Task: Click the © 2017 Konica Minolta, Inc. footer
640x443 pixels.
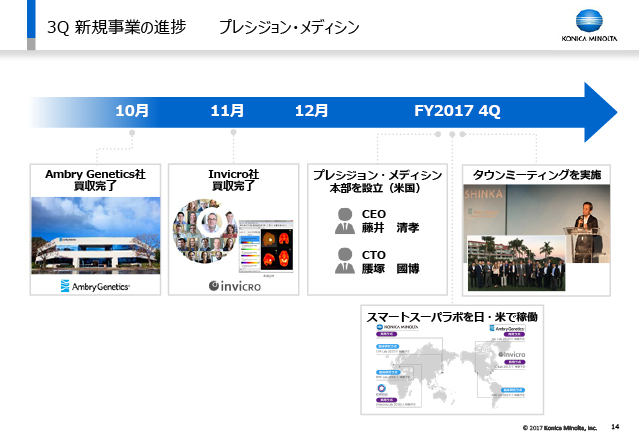Action: point(560,428)
